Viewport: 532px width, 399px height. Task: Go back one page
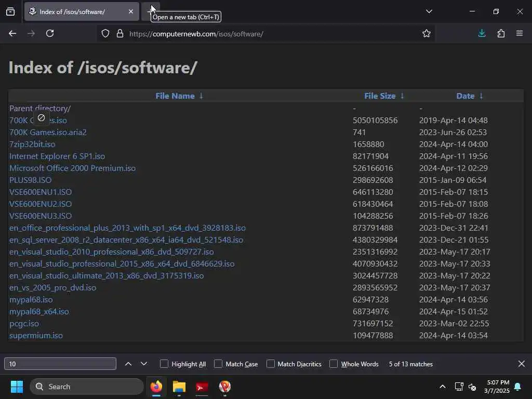(12, 33)
